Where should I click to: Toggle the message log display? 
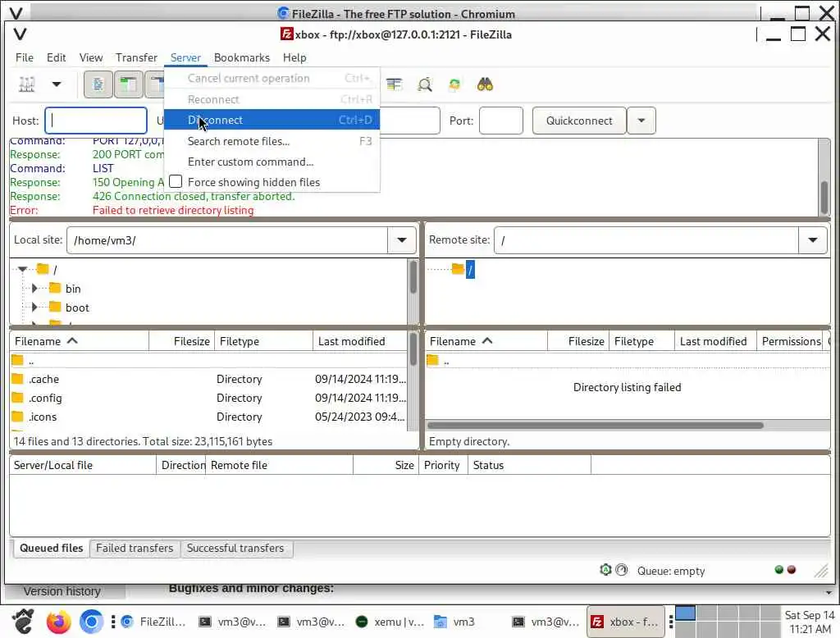pyautogui.click(x=98, y=84)
